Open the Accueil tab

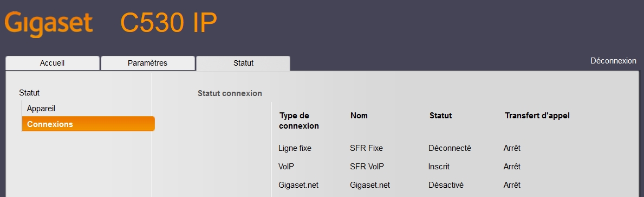pyautogui.click(x=52, y=63)
